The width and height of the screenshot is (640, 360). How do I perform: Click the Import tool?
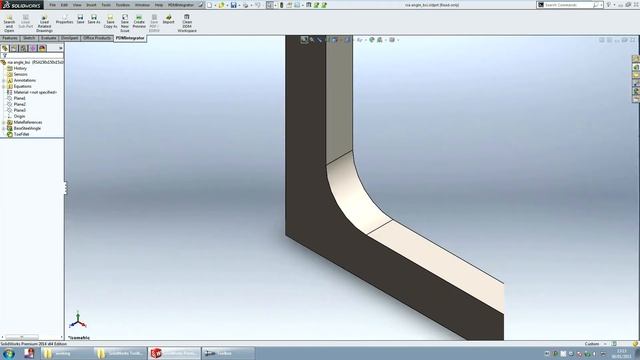[169, 19]
